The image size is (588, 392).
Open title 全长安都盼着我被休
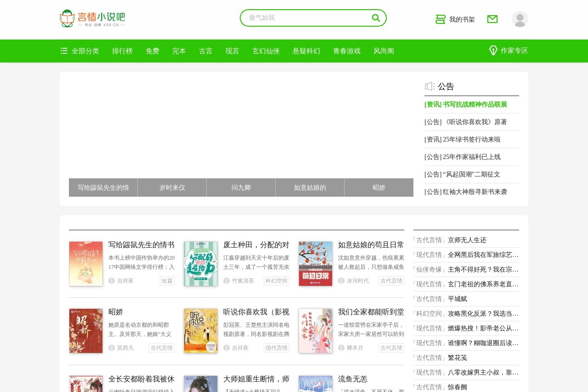tap(141, 379)
